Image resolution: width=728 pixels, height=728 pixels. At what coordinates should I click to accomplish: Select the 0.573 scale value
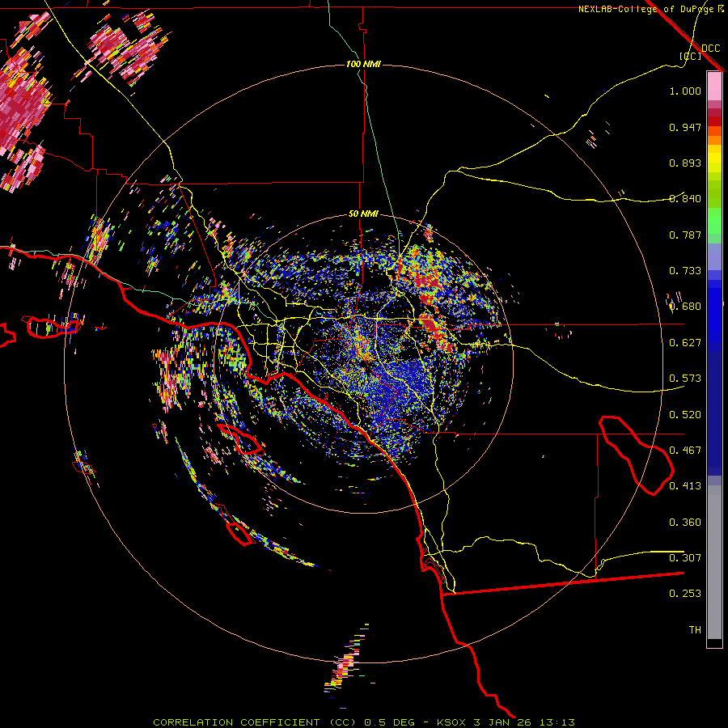tap(685, 379)
